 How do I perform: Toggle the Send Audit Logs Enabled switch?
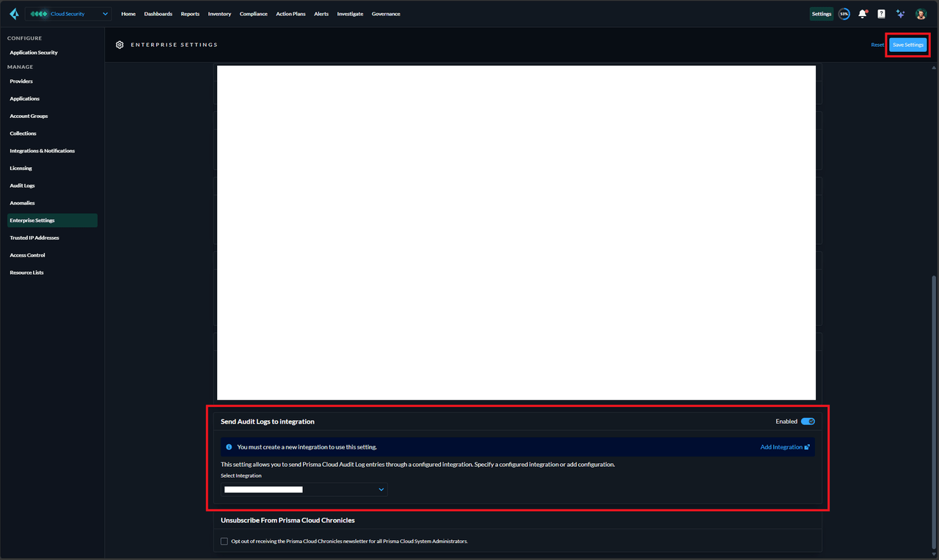pyautogui.click(x=808, y=421)
